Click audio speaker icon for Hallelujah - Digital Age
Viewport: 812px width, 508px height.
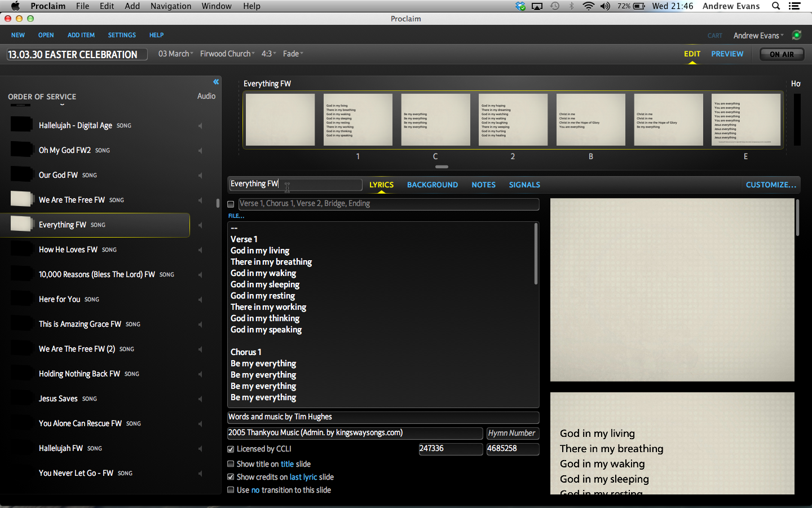point(200,126)
